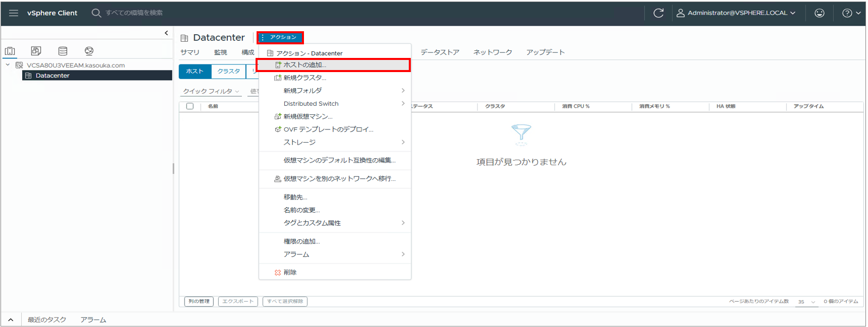Sort by the HA 状態 column header

(726, 106)
